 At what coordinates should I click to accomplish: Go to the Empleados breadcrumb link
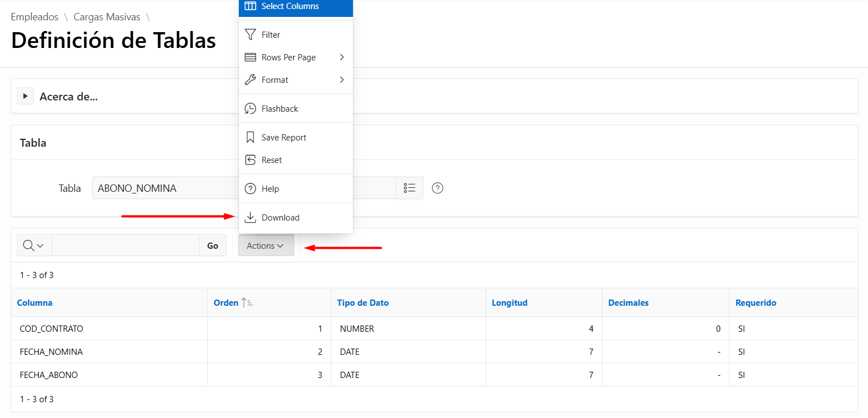34,17
